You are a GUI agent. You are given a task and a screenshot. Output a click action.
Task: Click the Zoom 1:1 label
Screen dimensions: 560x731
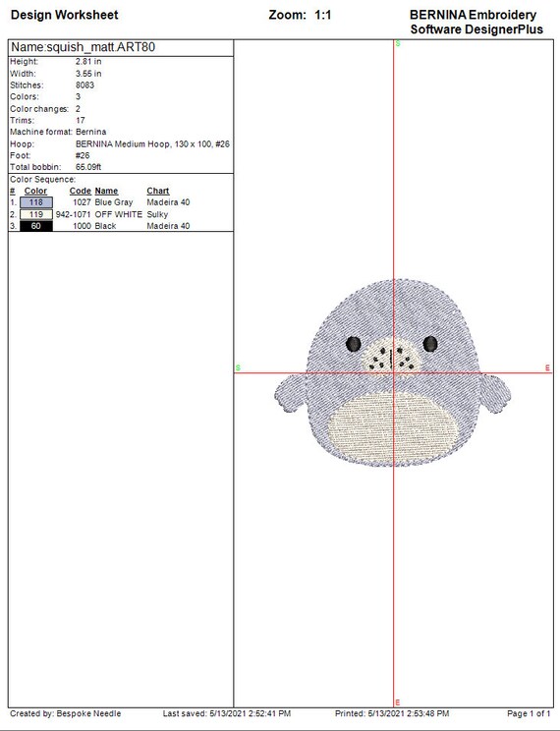pos(300,15)
